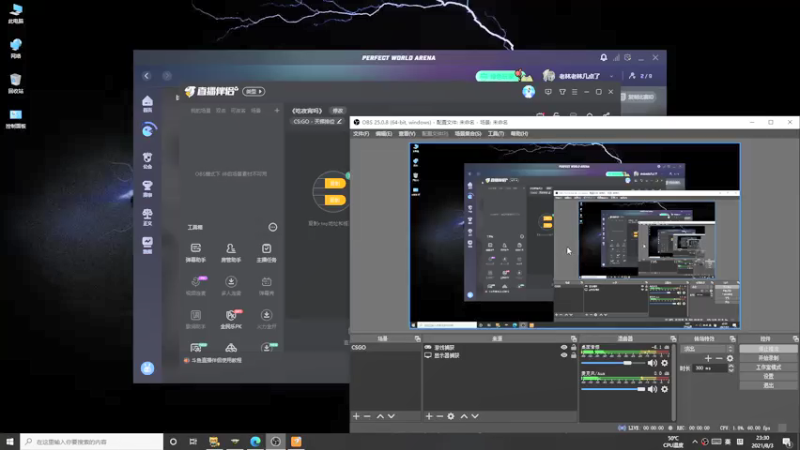Pop out the 来源 dock panel icon
Viewport: 800px width, 450px height.
573,339
